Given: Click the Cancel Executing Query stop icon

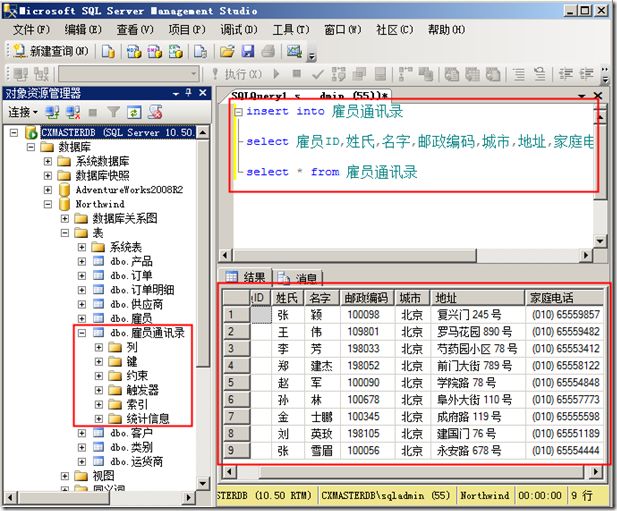Looking at the screenshot, I should (297, 74).
